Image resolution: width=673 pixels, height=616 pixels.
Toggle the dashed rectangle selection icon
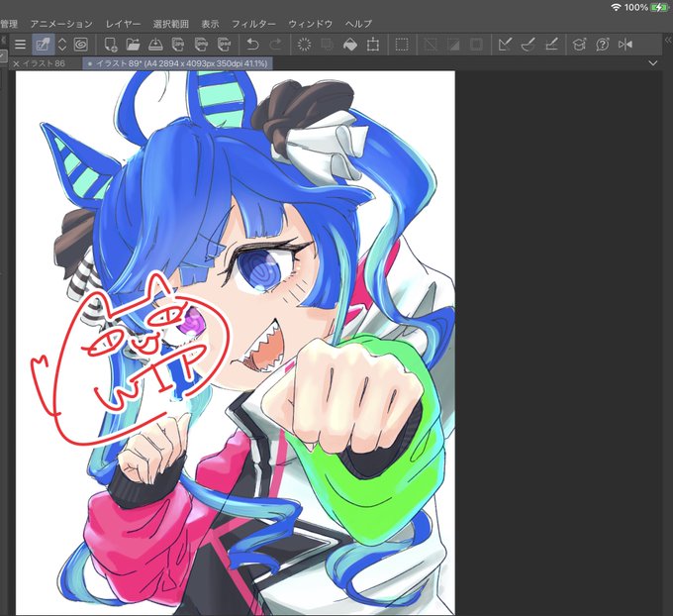click(402, 45)
